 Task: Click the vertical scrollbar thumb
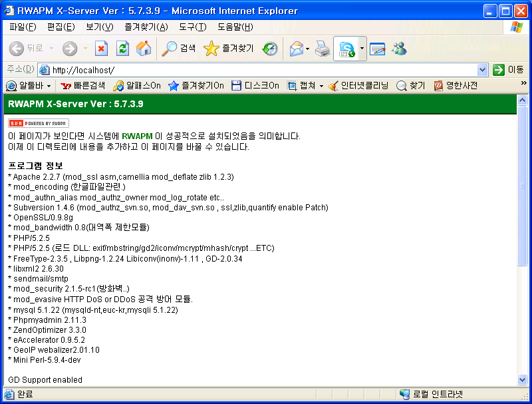(522, 186)
